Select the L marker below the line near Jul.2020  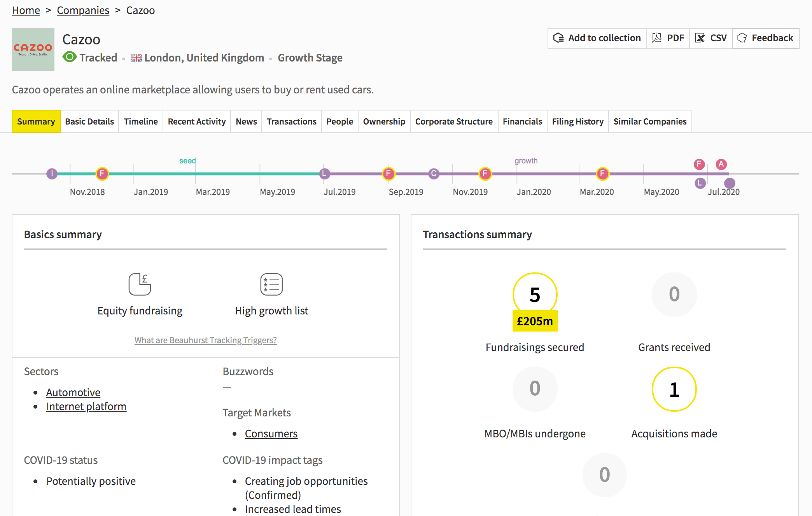[700, 183]
